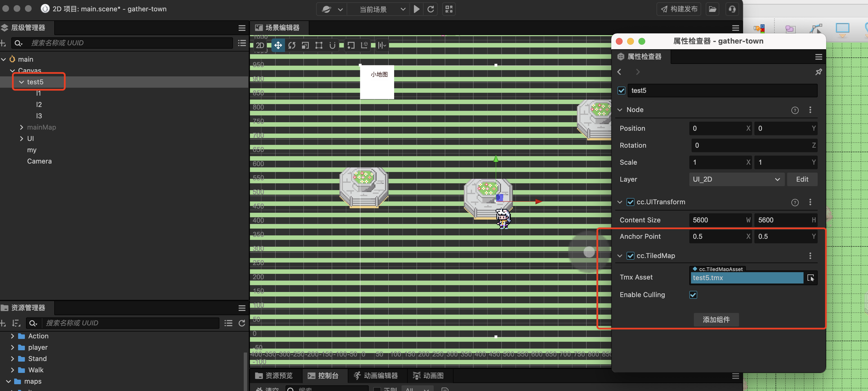Viewport: 868px width, 391px height.
Task: Select the Rotate gizmo tool
Action: coord(292,45)
